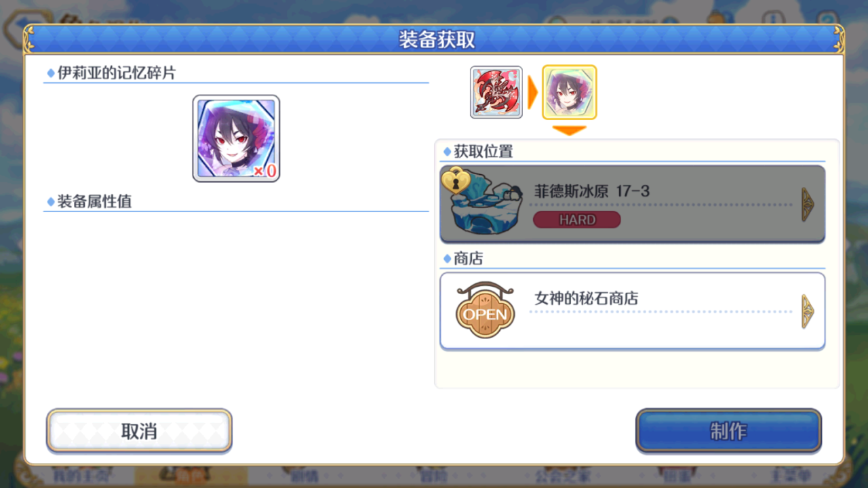Tap the orange arrow between equipment icons

point(532,93)
